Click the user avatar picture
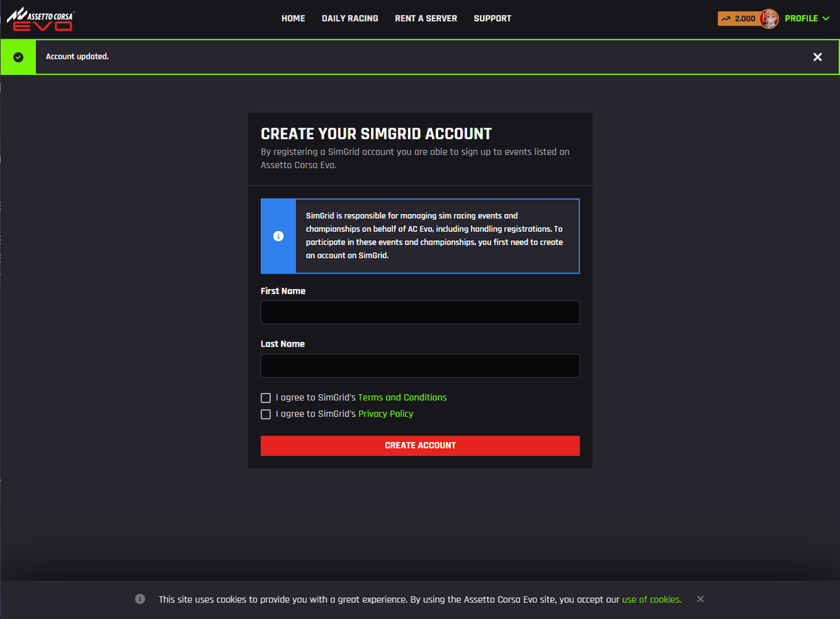Image resolution: width=840 pixels, height=619 pixels. [770, 19]
